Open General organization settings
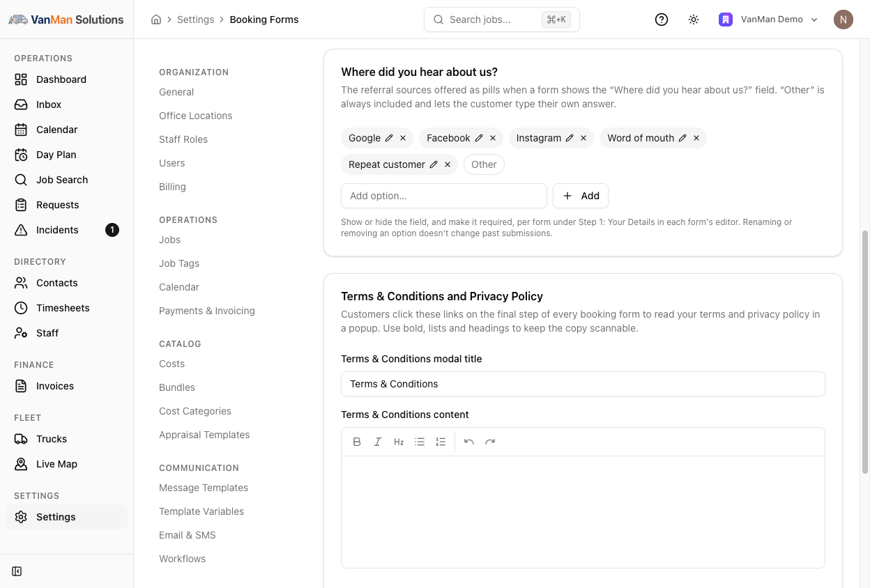Viewport: 870px width, 588px height. (176, 92)
